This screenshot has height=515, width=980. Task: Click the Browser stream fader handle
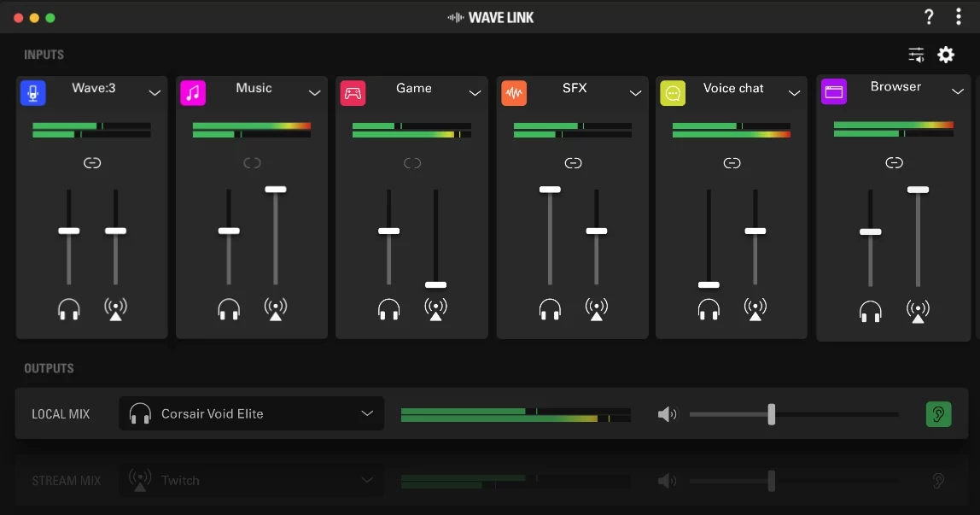(x=918, y=190)
